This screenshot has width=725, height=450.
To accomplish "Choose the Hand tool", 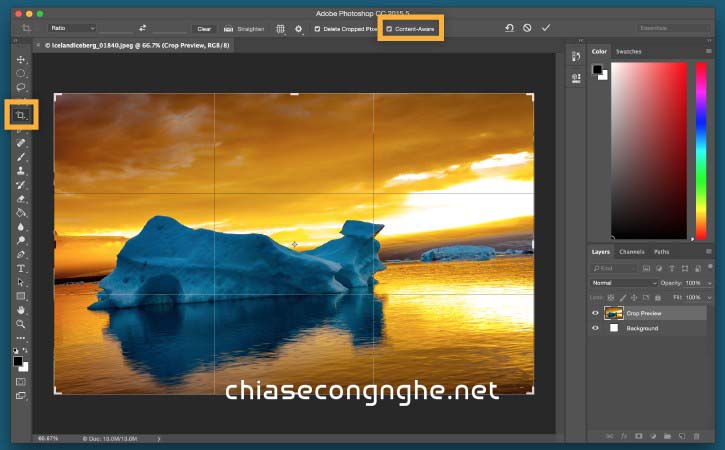I will click(21, 310).
